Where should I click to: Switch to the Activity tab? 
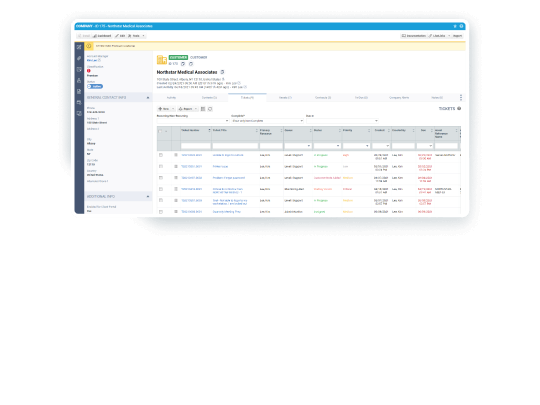(x=171, y=98)
